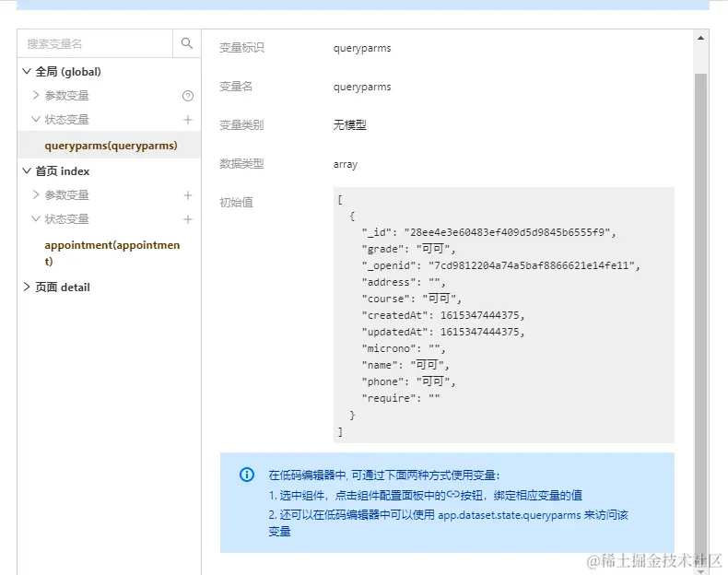
Task: Click the "grade" line in JSON
Action: [408, 249]
